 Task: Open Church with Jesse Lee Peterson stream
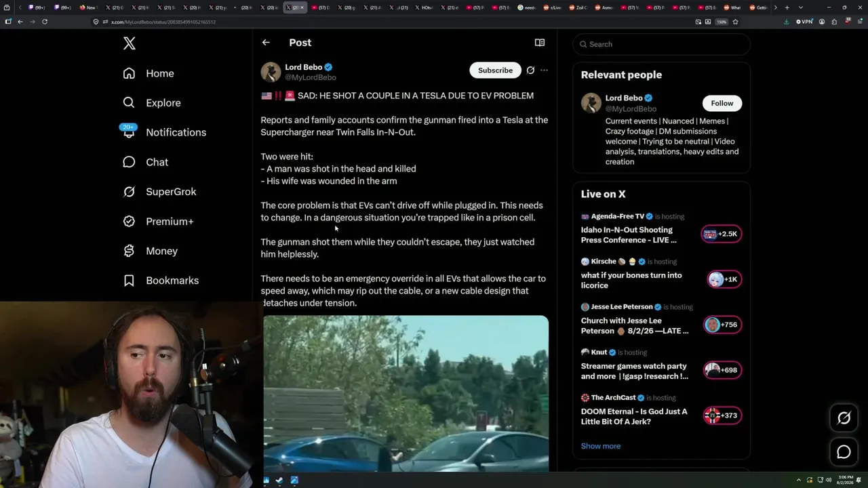tap(635, 325)
